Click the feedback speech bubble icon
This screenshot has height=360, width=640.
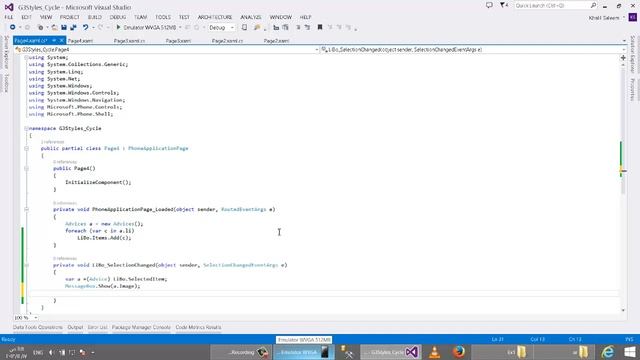pos(489,5)
